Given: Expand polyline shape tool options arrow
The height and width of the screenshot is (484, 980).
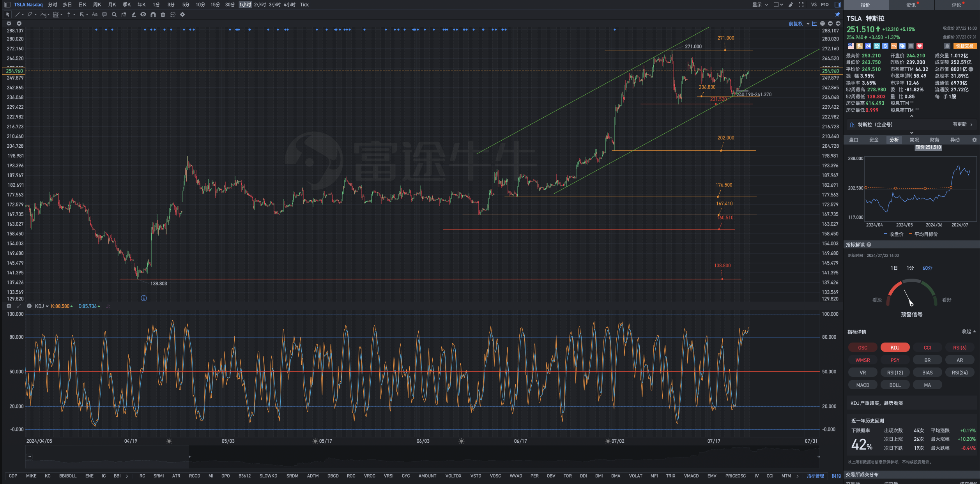Looking at the screenshot, I should pyautogui.click(x=35, y=15).
